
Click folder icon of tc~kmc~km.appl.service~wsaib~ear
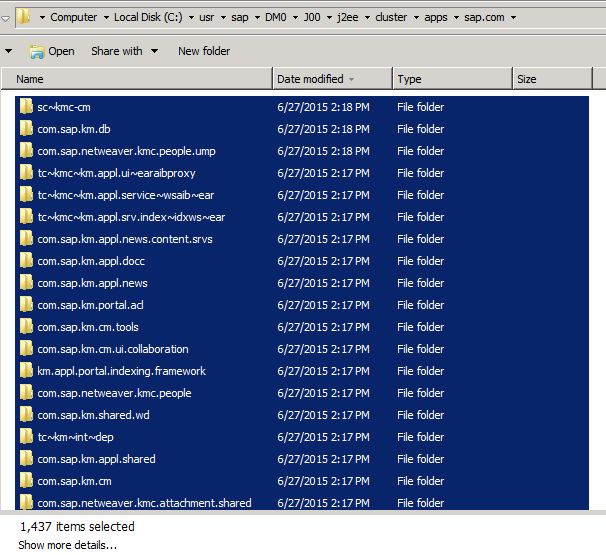click(x=26, y=194)
